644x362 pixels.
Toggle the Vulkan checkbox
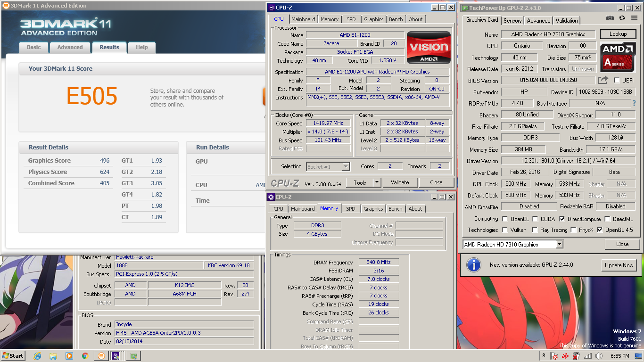pos(505,230)
